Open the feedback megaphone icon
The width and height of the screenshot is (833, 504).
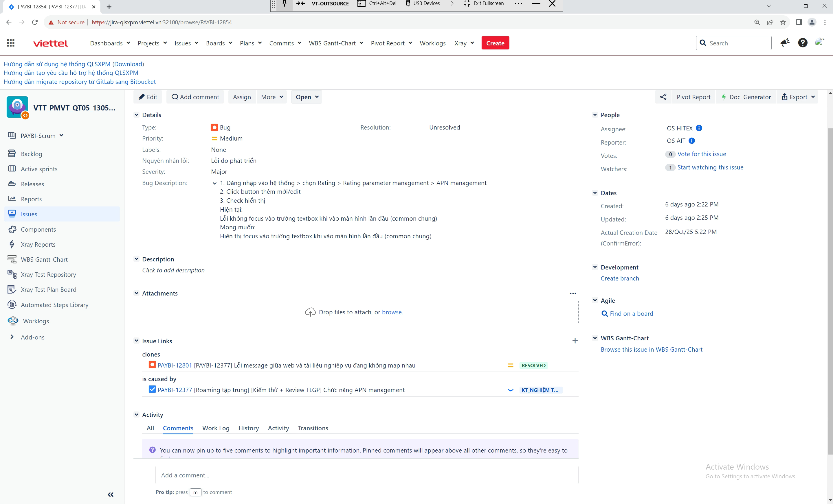point(785,43)
